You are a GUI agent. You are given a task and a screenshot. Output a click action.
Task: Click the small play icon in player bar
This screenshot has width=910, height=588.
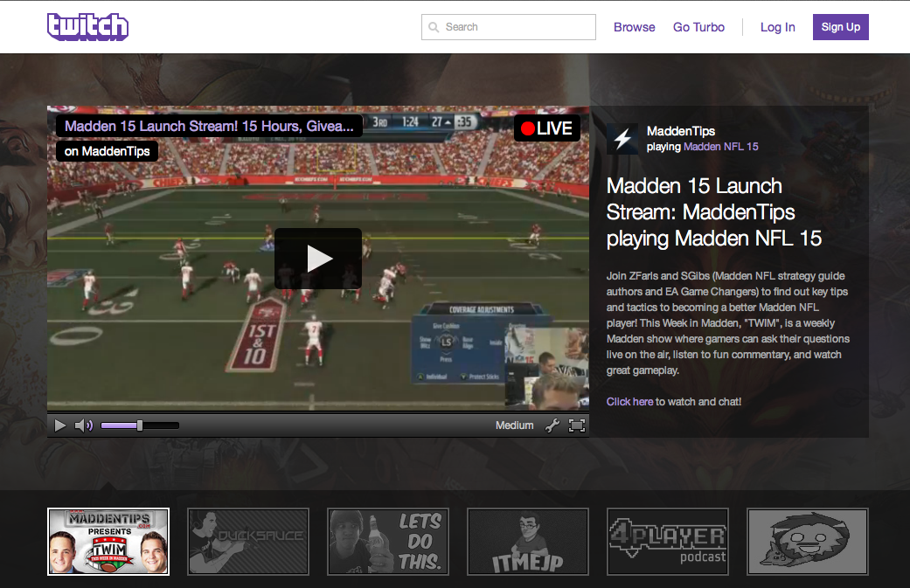coord(59,425)
